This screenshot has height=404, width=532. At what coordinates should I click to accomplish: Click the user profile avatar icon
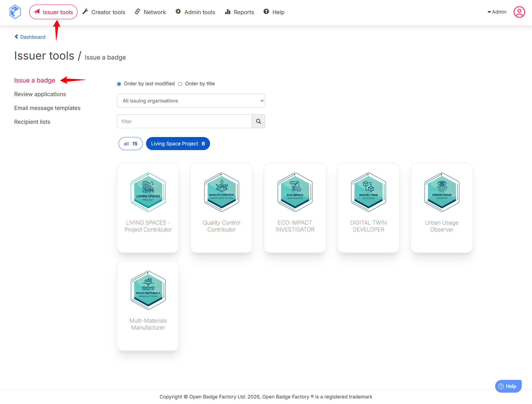pos(519,12)
